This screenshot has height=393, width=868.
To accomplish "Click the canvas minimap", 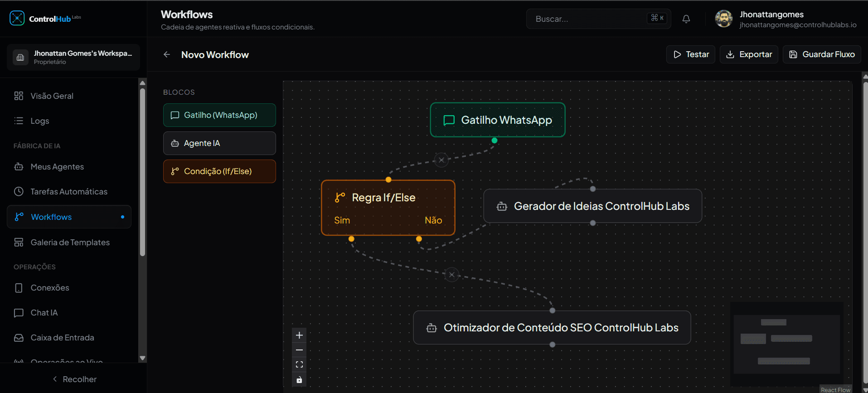I will (787, 344).
